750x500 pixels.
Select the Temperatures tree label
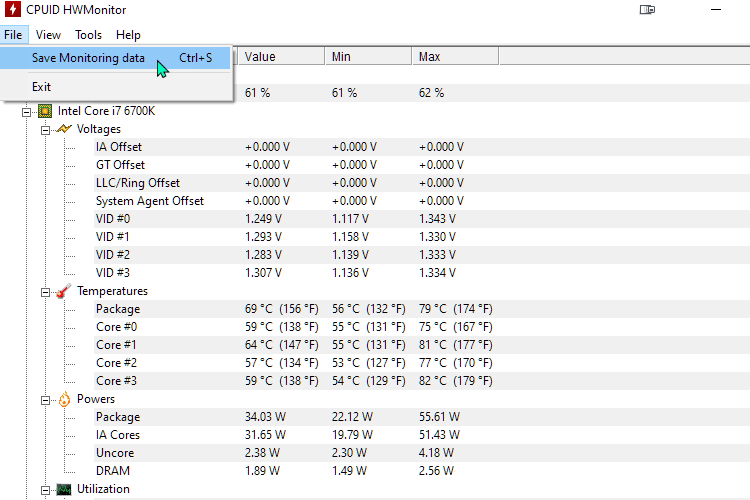pyautogui.click(x=112, y=291)
